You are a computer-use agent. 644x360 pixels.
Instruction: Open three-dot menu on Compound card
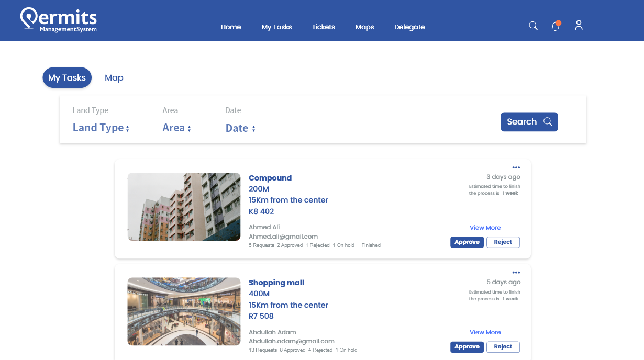(516, 167)
